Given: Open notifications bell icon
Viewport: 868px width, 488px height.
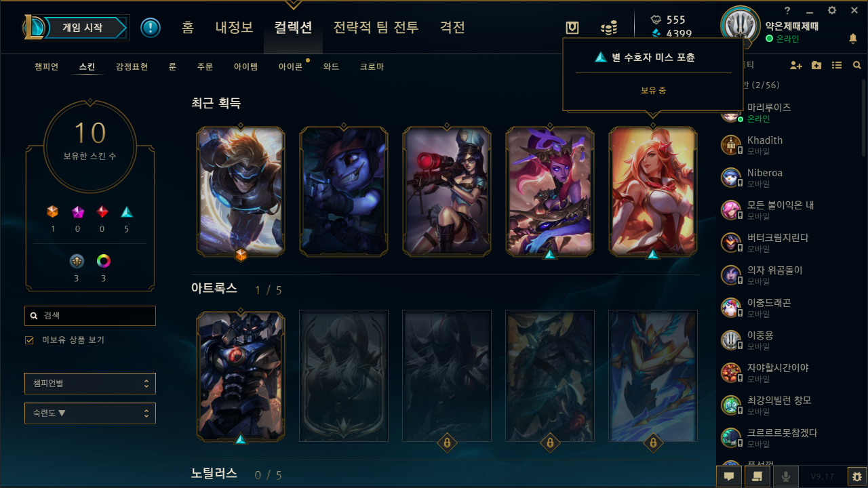Looking at the screenshot, I should (x=853, y=39).
